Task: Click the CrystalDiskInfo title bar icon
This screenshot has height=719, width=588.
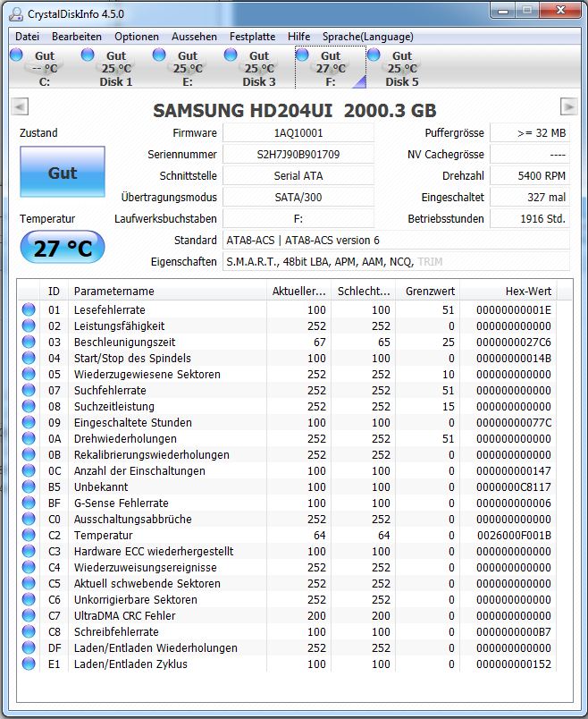Action: [x=16, y=13]
